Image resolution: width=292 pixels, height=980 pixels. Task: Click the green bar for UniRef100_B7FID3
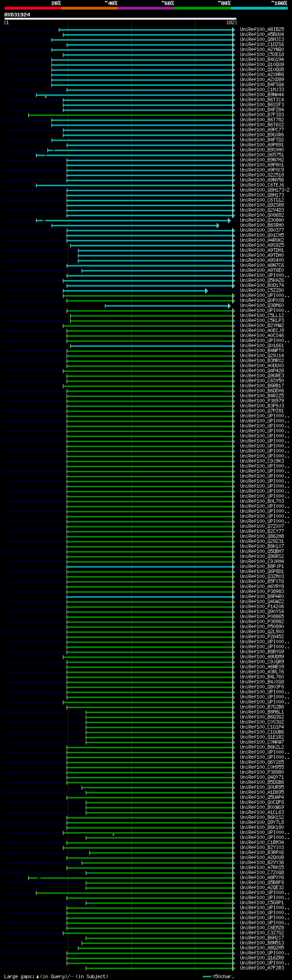[131, 115]
